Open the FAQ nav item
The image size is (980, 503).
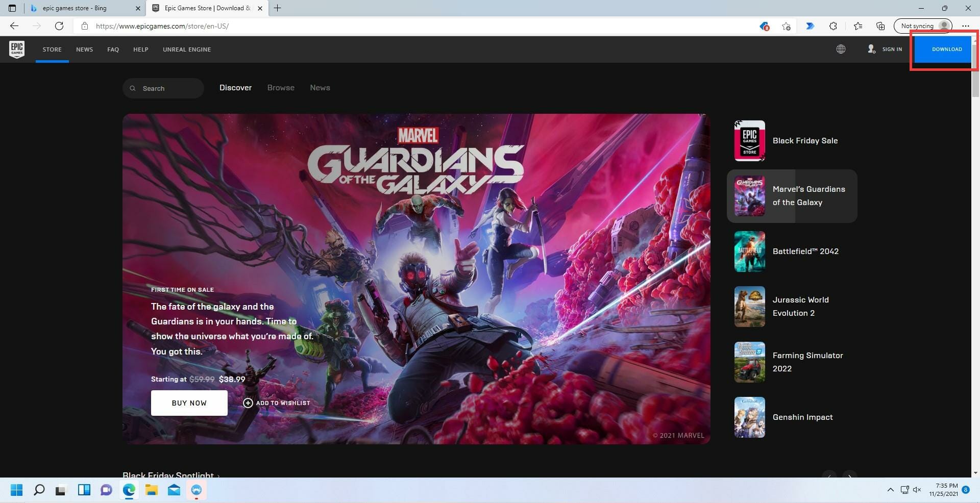(x=113, y=49)
